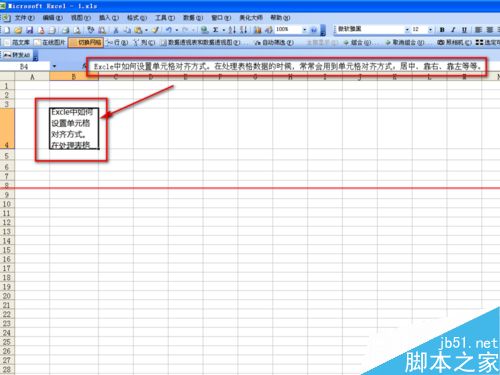Run spelling check from the toolbar
Viewport: 500px width, 375px height.
91,30
